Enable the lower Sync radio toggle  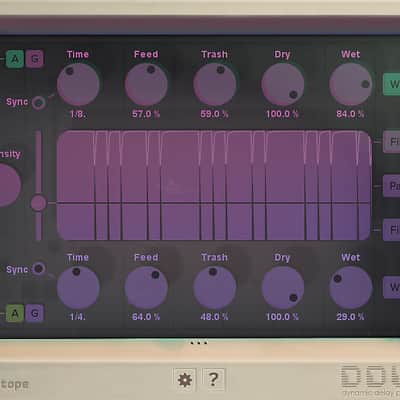[39, 269]
